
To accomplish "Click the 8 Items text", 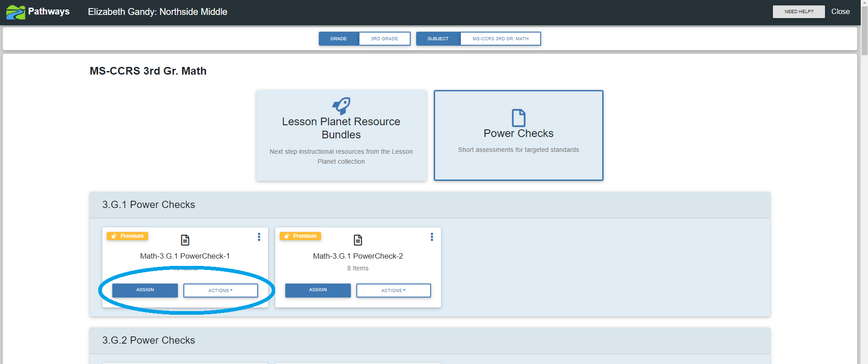I will [358, 268].
